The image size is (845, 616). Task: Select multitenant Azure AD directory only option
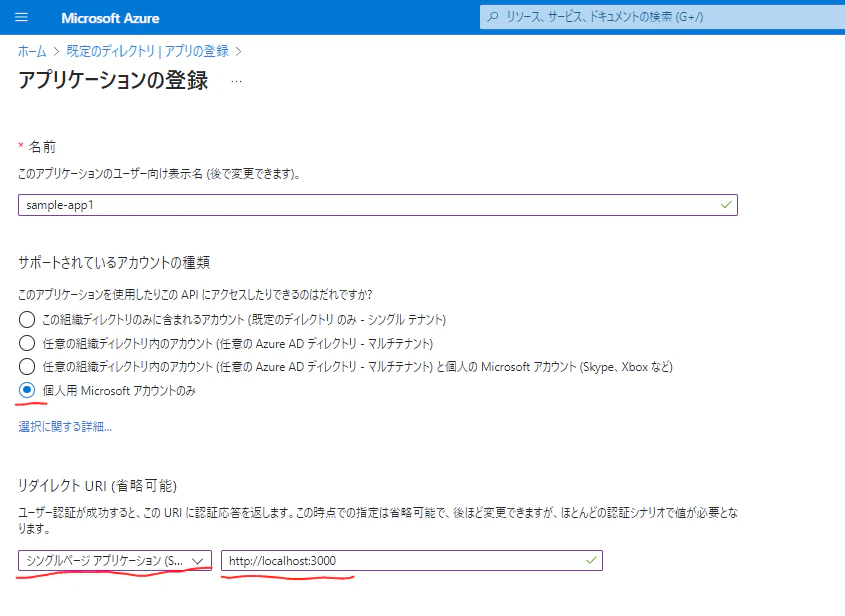(26, 343)
